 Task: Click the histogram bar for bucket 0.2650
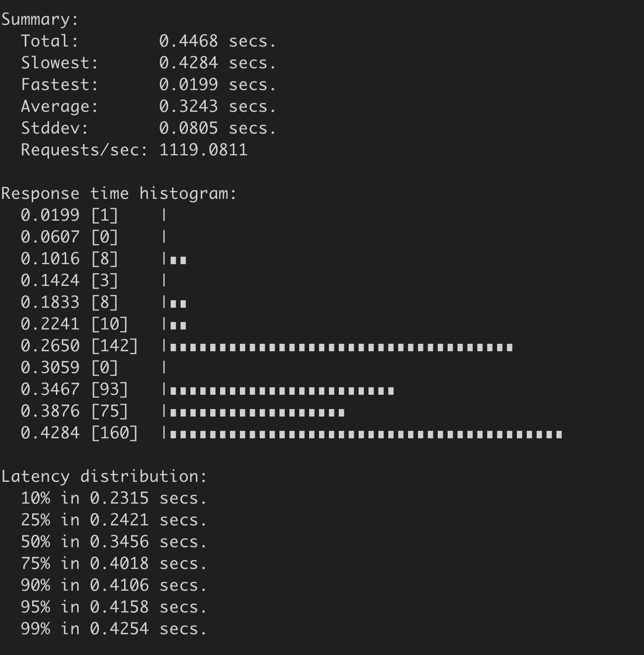coord(341,347)
